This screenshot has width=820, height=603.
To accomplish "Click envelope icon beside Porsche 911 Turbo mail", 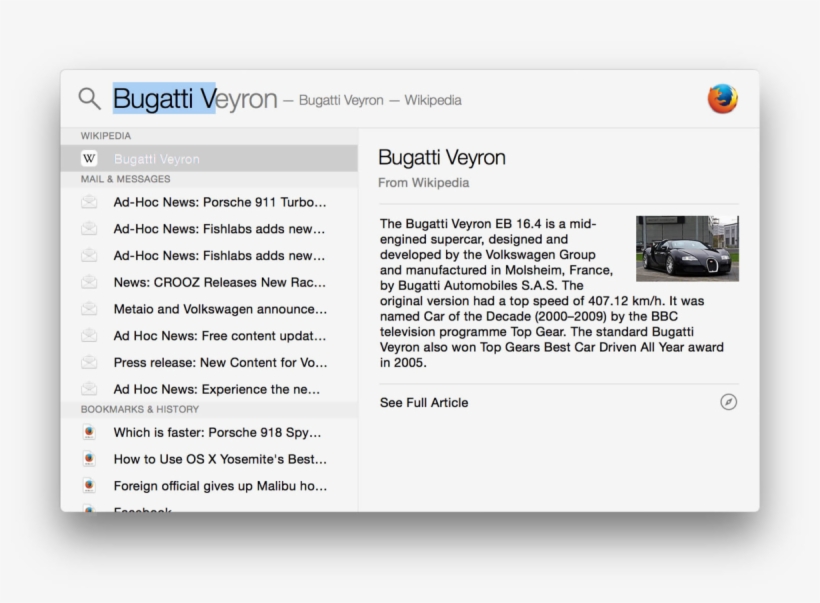I will click(90, 202).
